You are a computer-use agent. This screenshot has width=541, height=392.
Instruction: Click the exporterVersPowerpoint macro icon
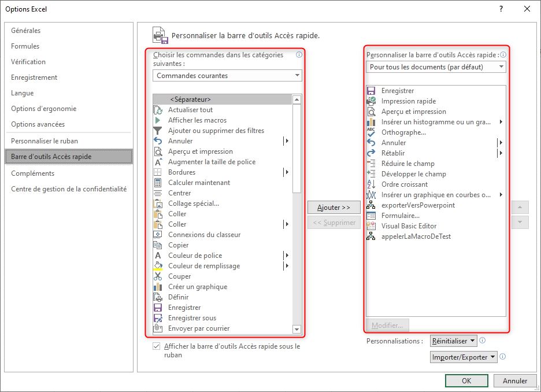(x=371, y=205)
